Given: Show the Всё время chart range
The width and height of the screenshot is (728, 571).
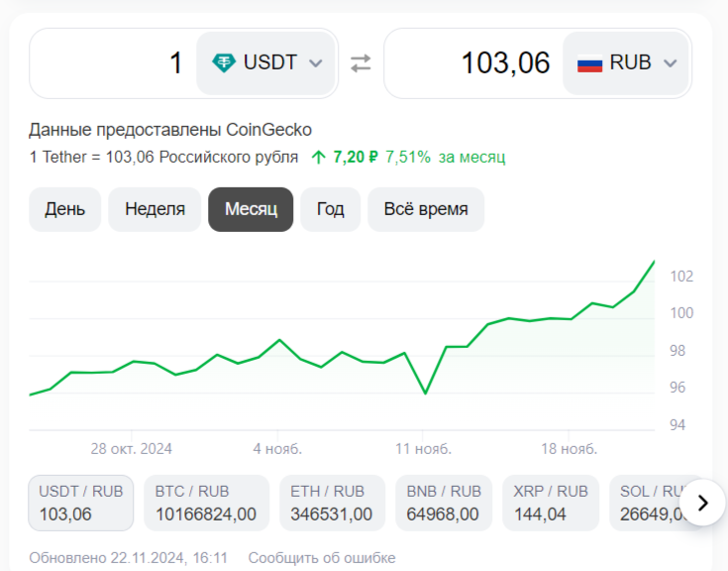Looking at the screenshot, I should (426, 209).
